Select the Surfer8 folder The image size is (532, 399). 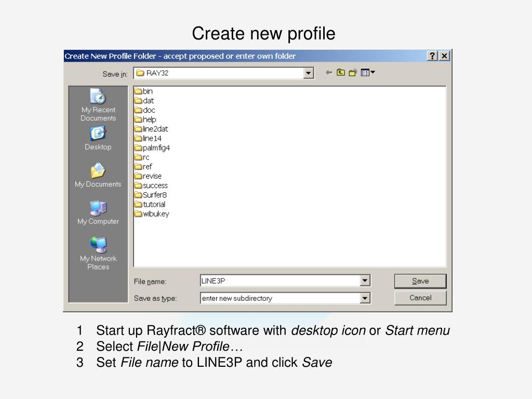[x=151, y=195]
